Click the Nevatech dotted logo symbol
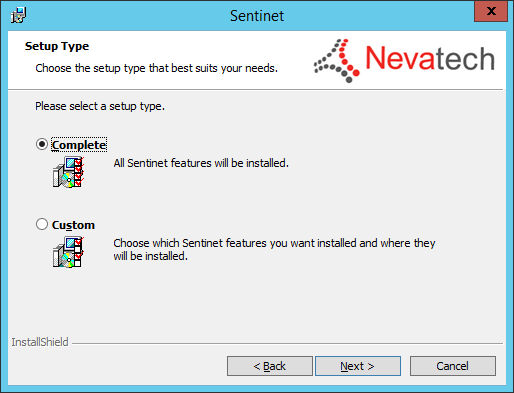Image resolution: width=514 pixels, height=393 pixels. (x=337, y=61)
